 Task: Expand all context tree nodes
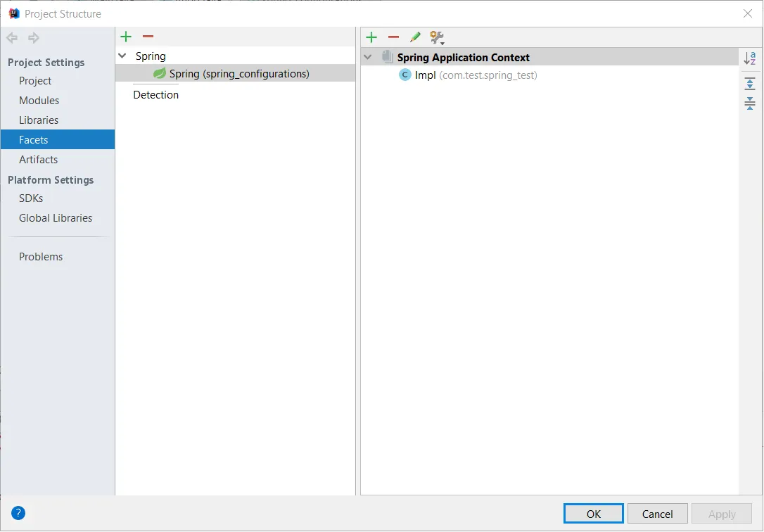(x=750, y=83)
